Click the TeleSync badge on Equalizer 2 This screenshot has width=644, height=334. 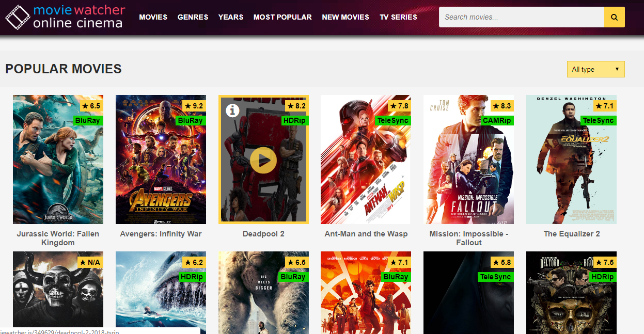599,120
